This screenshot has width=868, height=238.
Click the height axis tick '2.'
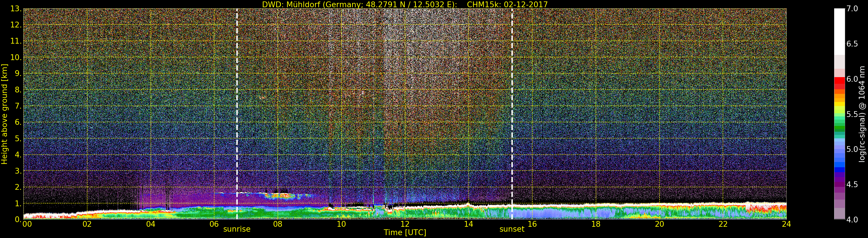(x=18, y=187)
